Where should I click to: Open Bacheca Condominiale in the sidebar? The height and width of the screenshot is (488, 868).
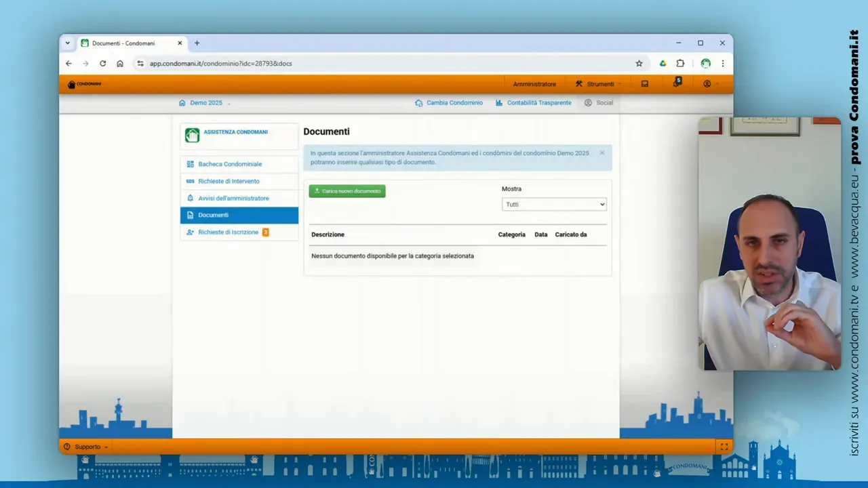click(229, 164)
